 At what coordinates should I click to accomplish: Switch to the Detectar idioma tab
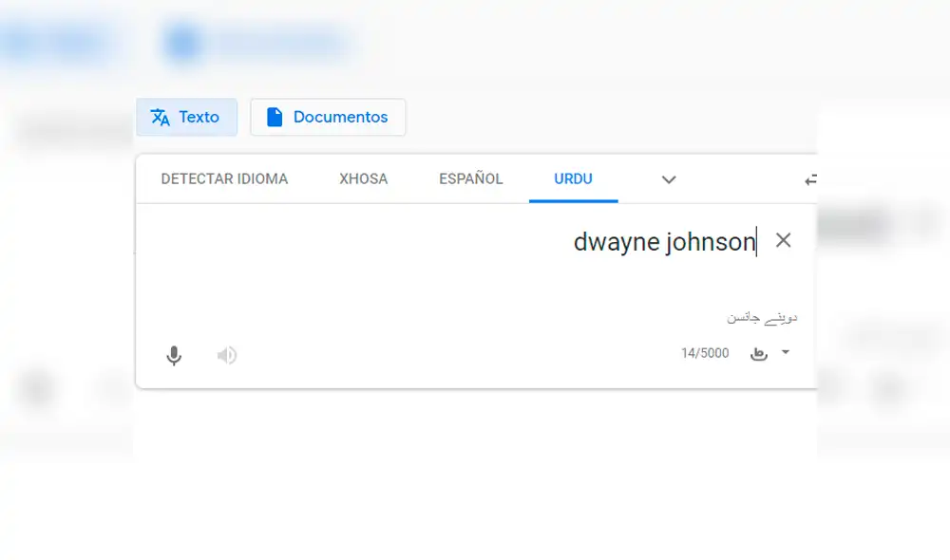click(226, 179)
